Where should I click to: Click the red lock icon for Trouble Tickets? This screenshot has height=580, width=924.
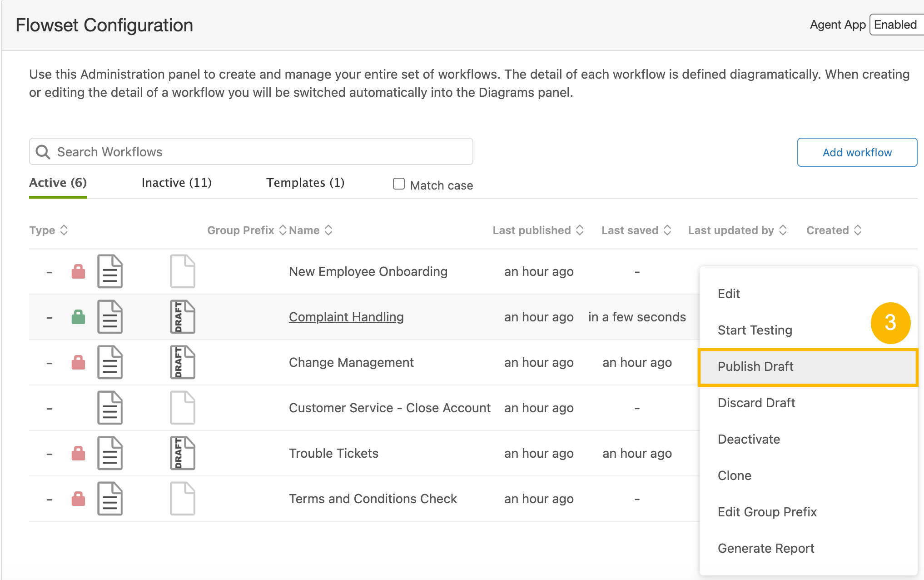tap(79, 453)
